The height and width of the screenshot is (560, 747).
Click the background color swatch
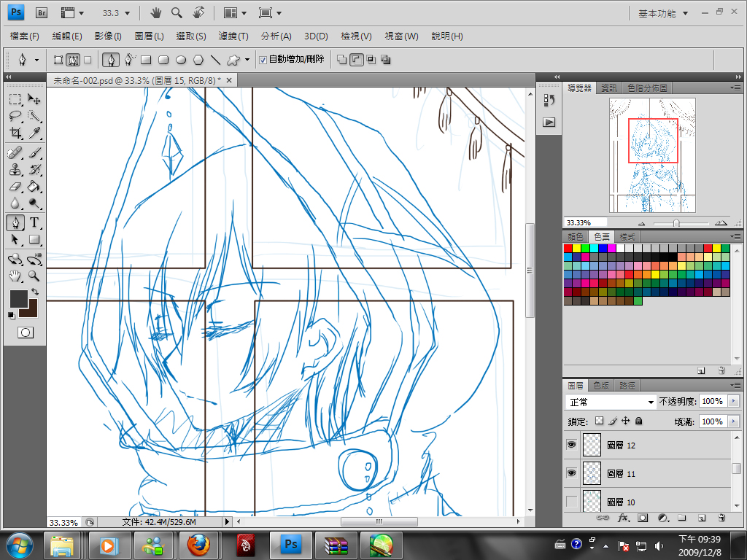coord(32,312)
